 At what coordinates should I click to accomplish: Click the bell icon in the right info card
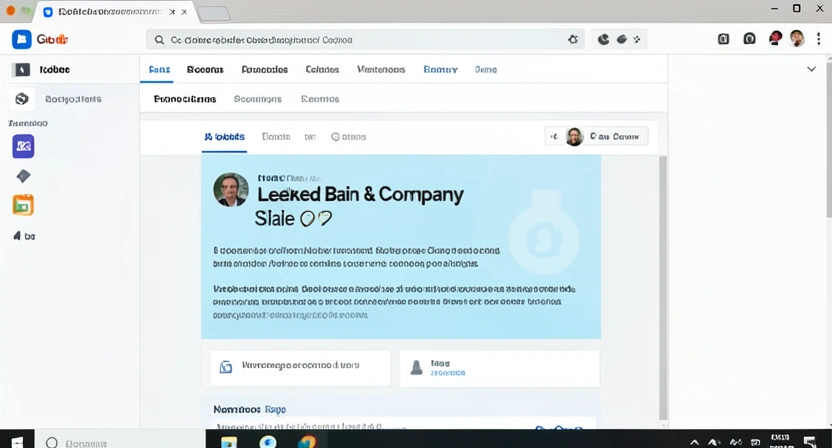417,367
